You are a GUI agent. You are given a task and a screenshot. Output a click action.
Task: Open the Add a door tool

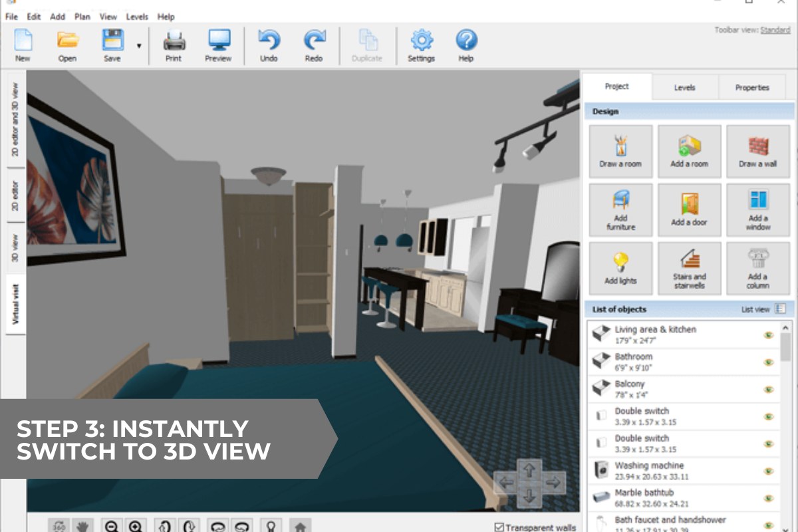click(689, 210)
